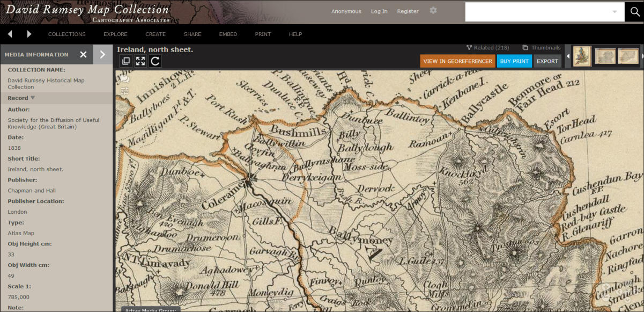Click View in Georeferencer button
Screen dimensions: 644x312
point(457,61)
